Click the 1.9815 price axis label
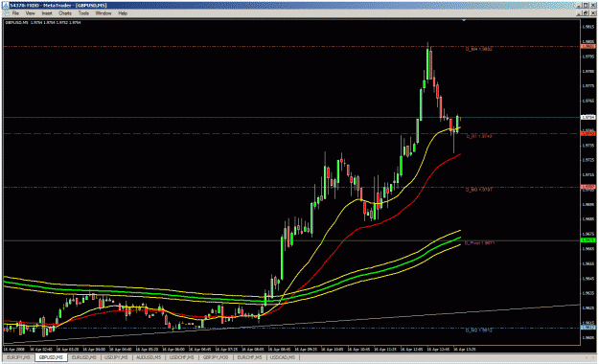This screenshot has width=599, height=364. [588, 27]
